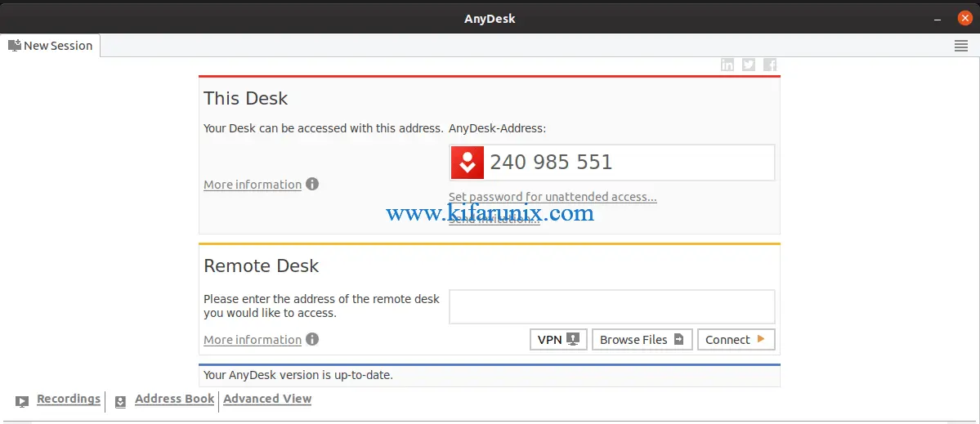This screenshot has width=980, height=424.
Task: Click the red AnyDesk logo icon
Action: 468,163
